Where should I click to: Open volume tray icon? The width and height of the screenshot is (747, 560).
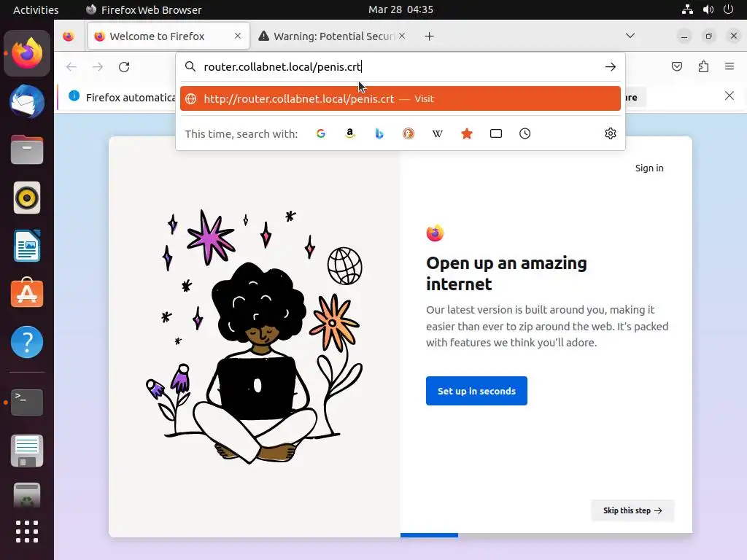point(708,9)
